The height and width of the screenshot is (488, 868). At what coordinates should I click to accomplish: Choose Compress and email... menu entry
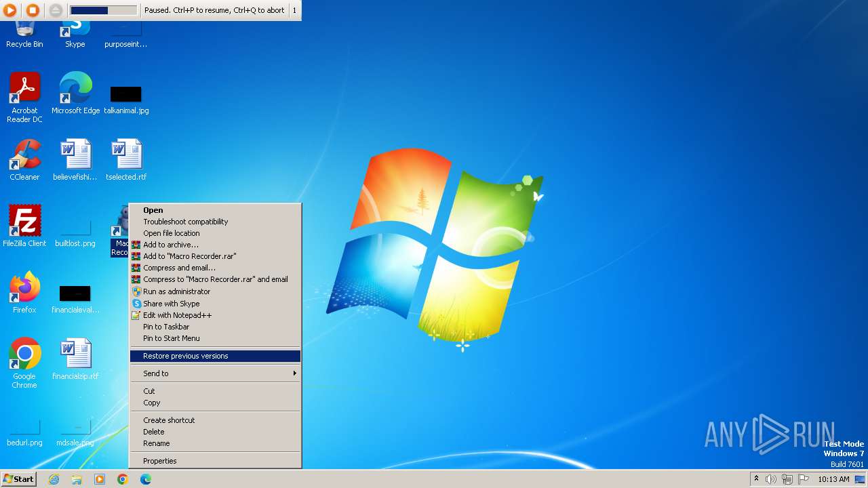(x=215, y=268)
